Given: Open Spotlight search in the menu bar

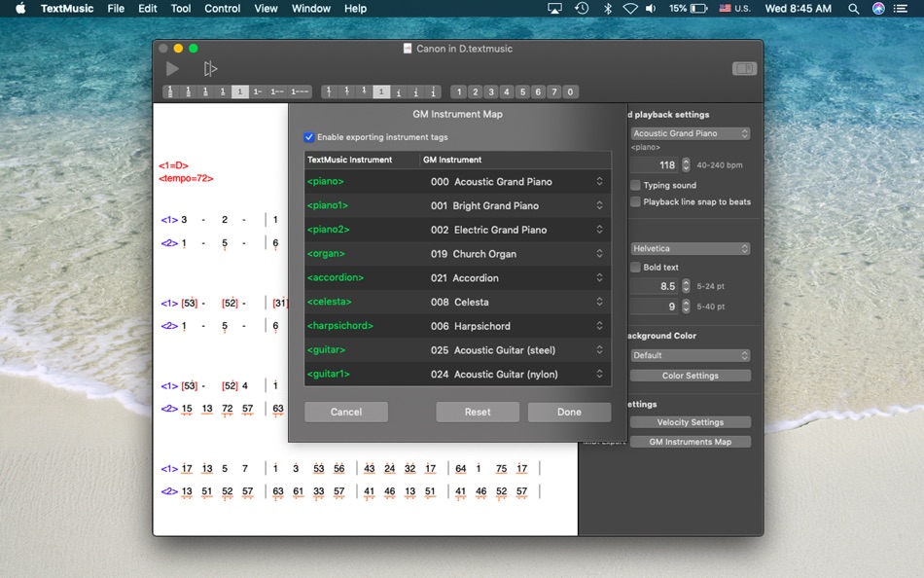Looking at the screenshot, I should tap(853, 8).
